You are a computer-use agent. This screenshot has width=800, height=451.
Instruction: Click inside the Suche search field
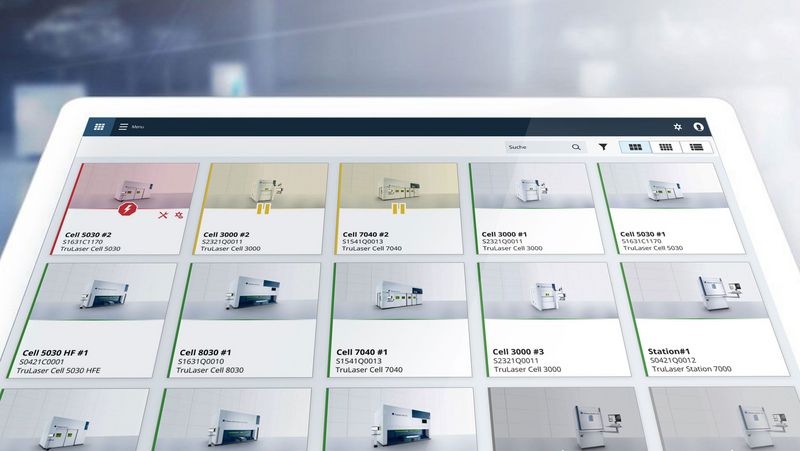536,147
